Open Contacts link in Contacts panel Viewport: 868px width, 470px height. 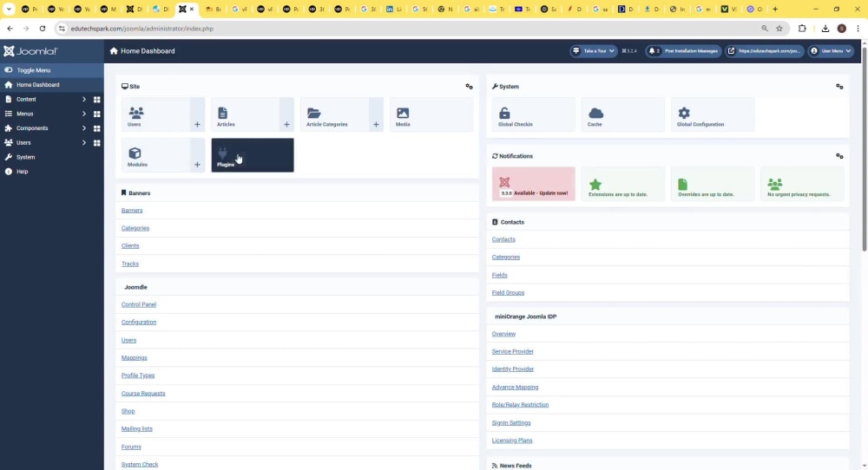click(503, 239)
